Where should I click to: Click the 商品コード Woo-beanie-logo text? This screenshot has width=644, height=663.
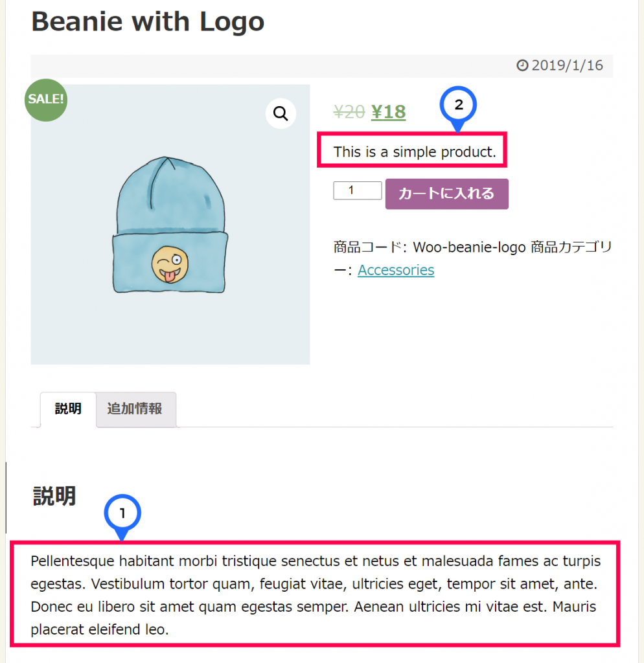point(430,247)
